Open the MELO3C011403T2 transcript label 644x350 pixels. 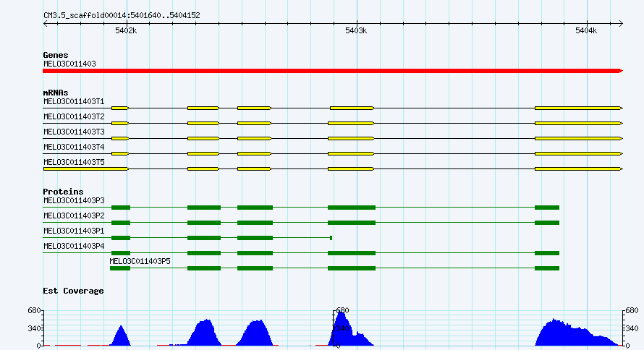click(74, 116)
